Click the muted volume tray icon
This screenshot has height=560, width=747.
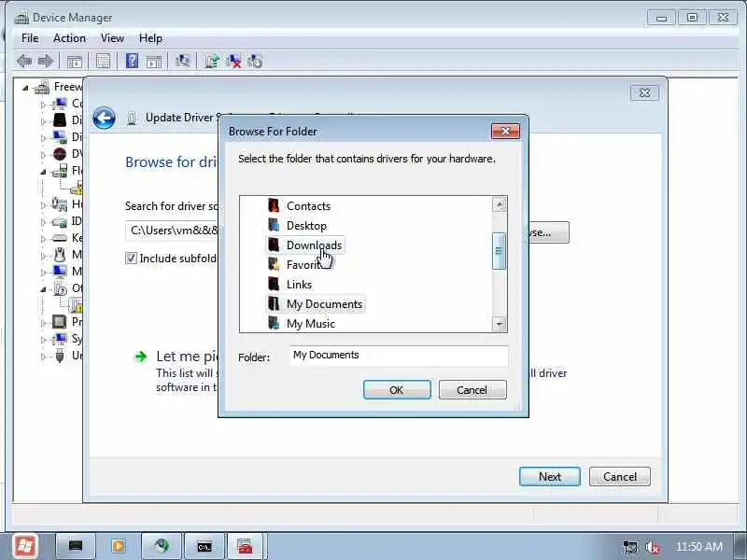click(x=652, y=547)
